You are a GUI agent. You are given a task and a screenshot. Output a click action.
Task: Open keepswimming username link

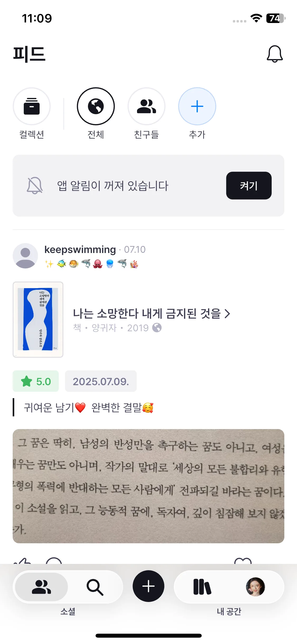point(80,250)
